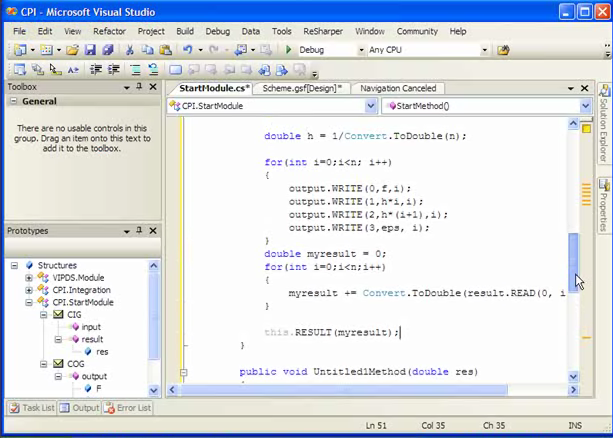Open the StartMethod() member dropdown
The height and width of the screenshot is (438, 613).
coord(586,106)
